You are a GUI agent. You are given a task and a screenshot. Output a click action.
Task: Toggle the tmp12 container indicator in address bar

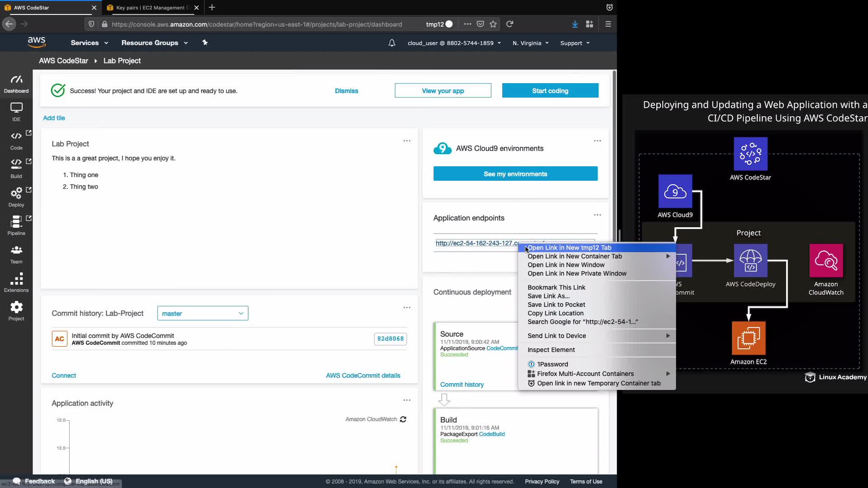[439, 24]
